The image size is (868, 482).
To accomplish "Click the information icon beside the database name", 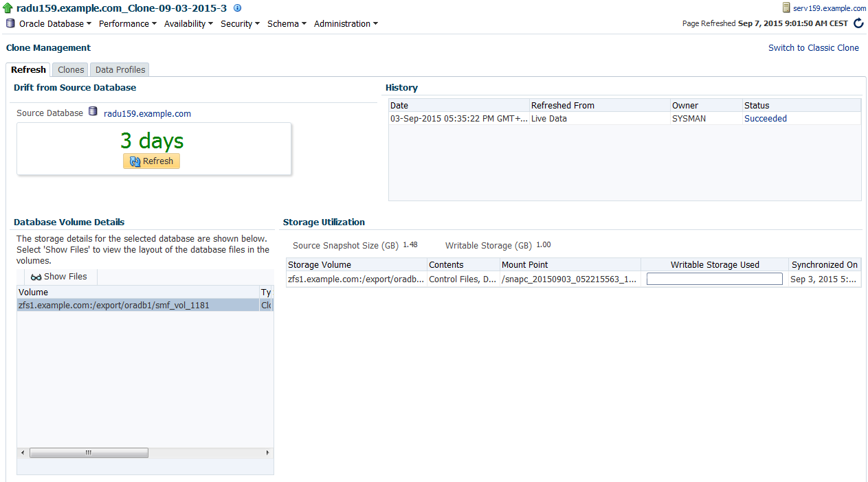I will (237, 8).
